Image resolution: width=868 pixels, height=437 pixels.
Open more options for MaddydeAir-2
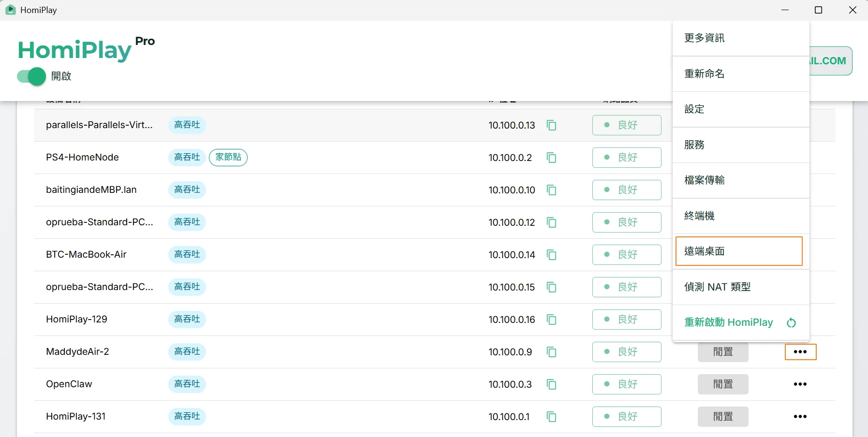800,352
